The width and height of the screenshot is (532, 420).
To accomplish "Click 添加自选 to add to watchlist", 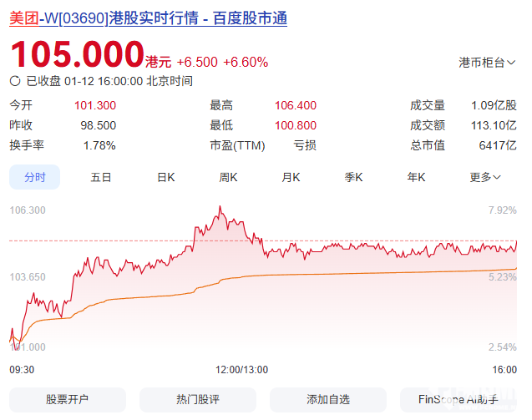I will (x=328, y=399).
